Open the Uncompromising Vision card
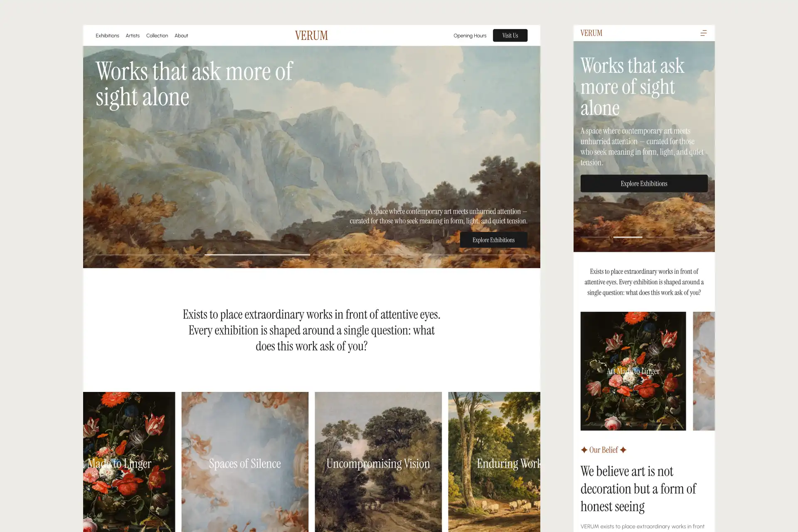This screenshot has width=798, height=532. pyautogui.click(x=378, y=462)
